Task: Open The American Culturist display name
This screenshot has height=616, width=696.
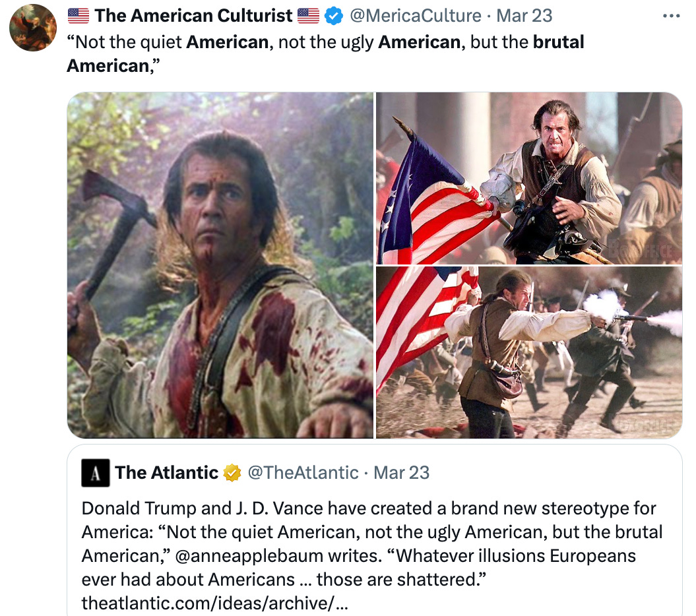Action: pos(193,16)
